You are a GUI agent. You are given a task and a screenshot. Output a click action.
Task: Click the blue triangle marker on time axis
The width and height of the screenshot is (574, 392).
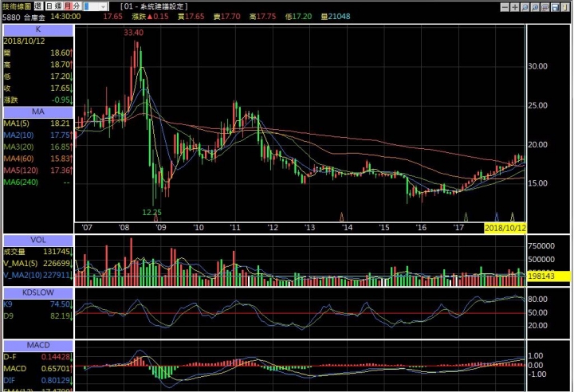point(497,217)
